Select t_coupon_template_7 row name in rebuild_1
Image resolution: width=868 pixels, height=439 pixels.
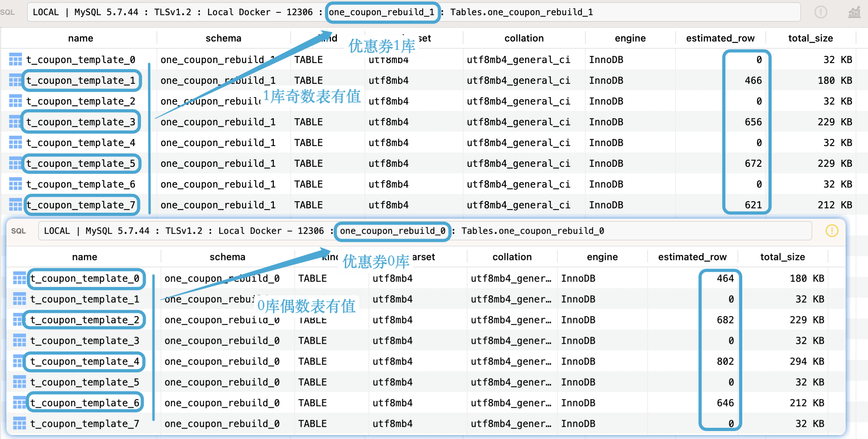click(x=81, y=205)
